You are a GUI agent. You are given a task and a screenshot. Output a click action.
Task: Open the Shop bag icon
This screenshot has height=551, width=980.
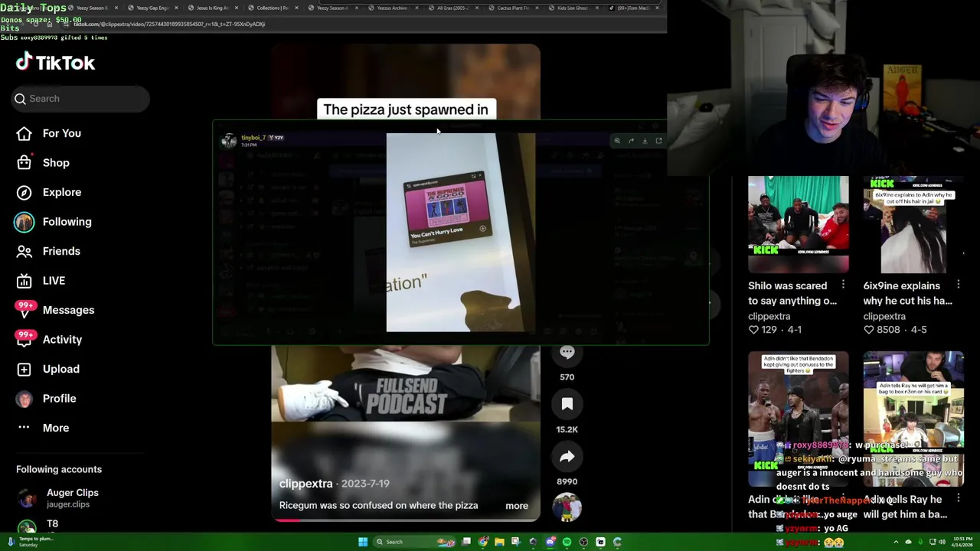(x=24, y=162)
